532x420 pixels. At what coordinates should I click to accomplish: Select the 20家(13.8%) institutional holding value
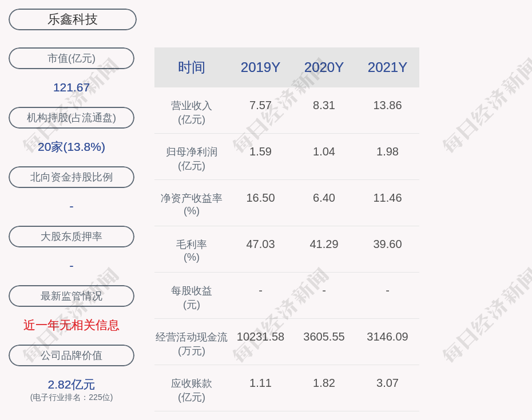(x=72, y=147)
